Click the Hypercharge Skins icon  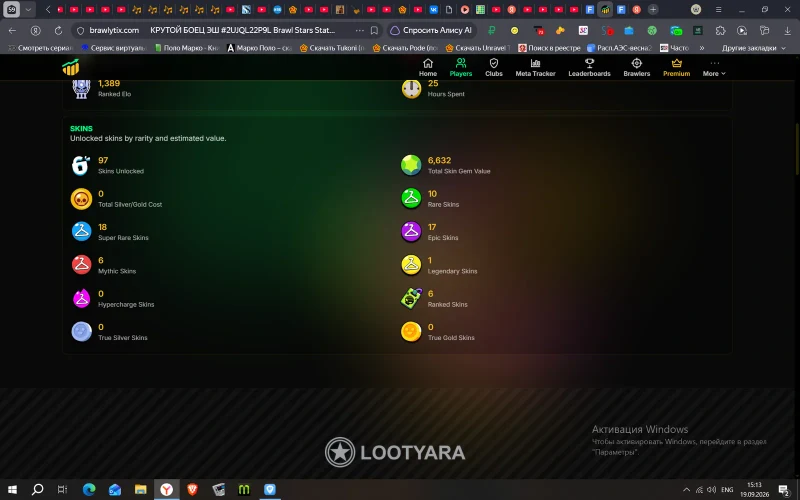point(81,298)
